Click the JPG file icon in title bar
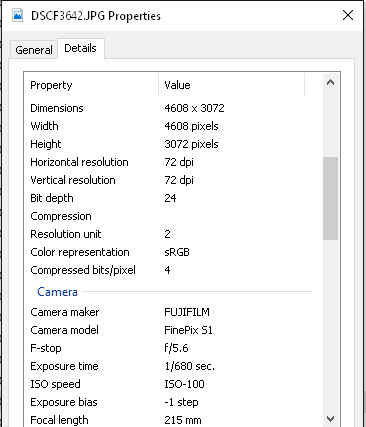 click(18, 15)
